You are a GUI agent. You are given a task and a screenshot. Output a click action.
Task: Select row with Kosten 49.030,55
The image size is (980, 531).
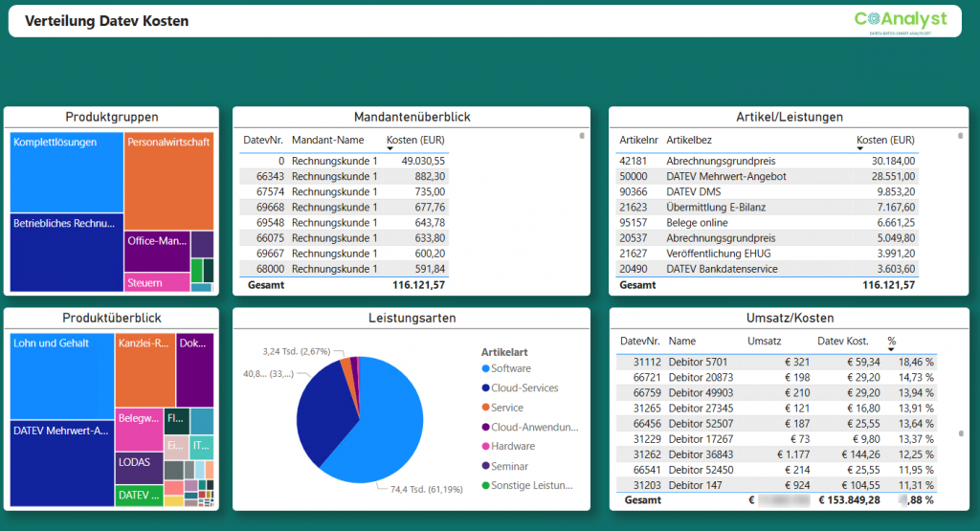coord(344,161)
